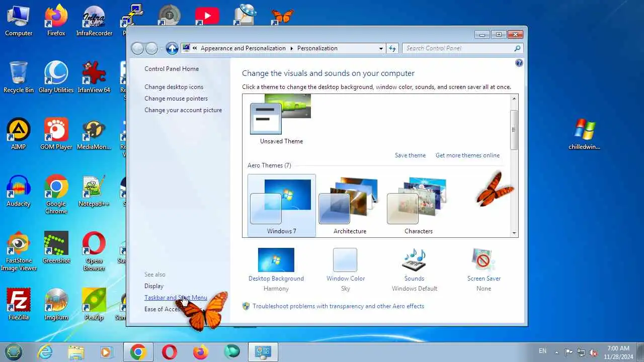Open Change desktop icons link
The image size is (644, 362).
(174, 87)
